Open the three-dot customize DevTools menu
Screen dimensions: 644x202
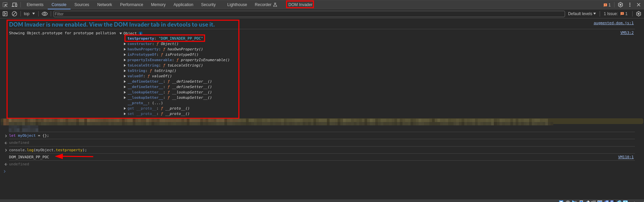(x=630, y=5)
